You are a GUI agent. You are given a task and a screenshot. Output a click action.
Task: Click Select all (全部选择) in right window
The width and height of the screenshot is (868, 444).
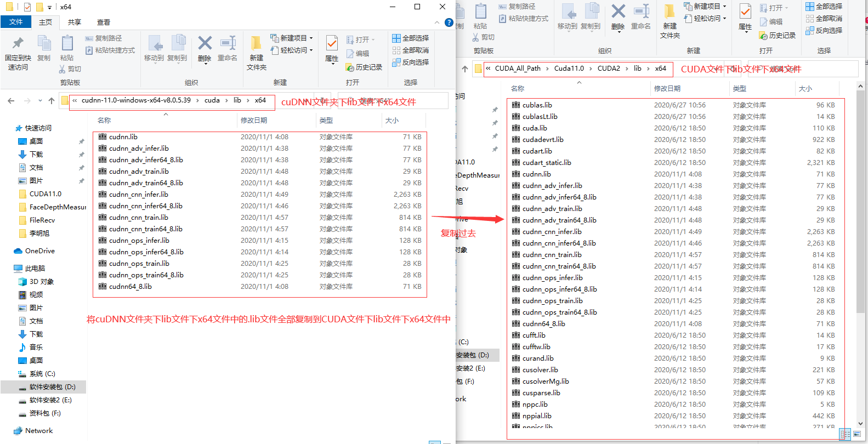tap(824, 7)
